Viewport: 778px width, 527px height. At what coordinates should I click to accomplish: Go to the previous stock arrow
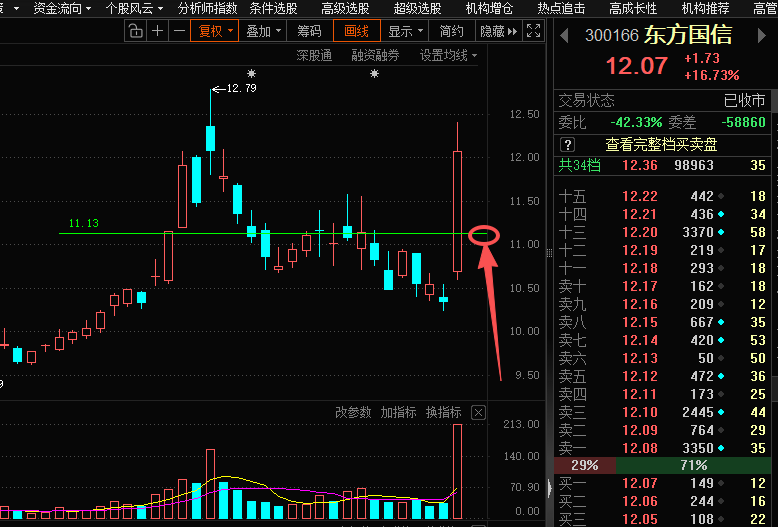click(564, 36)
